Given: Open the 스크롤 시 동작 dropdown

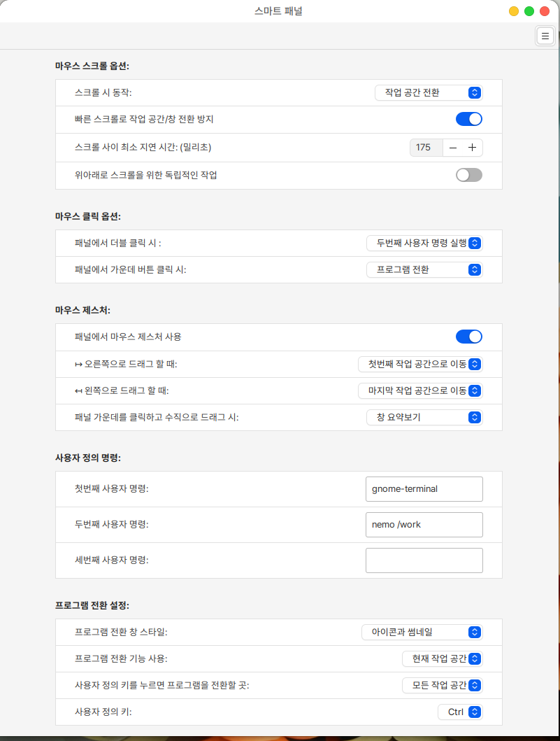Looking at the screenshot, I should 429,92.
